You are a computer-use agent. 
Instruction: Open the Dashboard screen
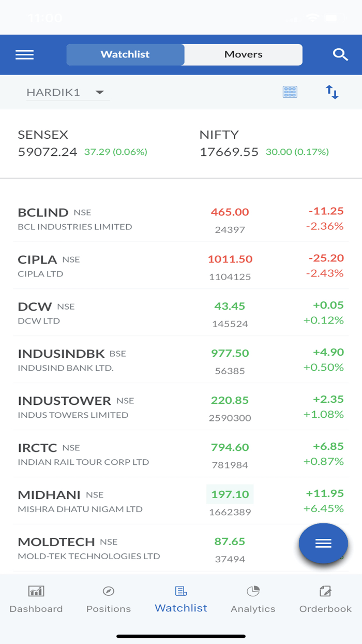36,598
